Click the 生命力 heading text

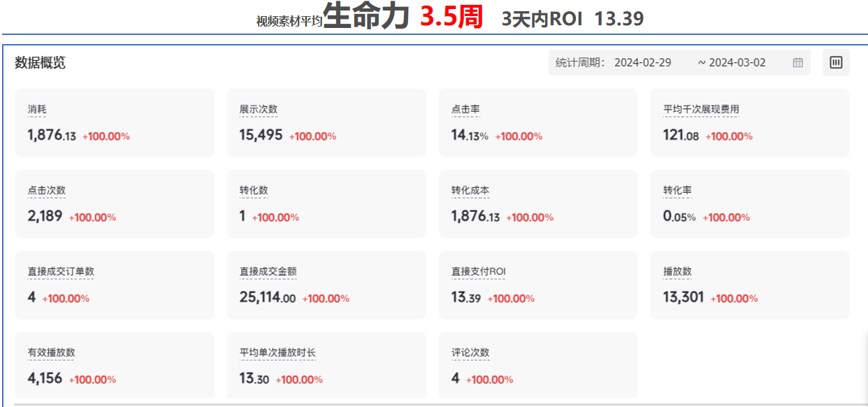coord(366,17)
